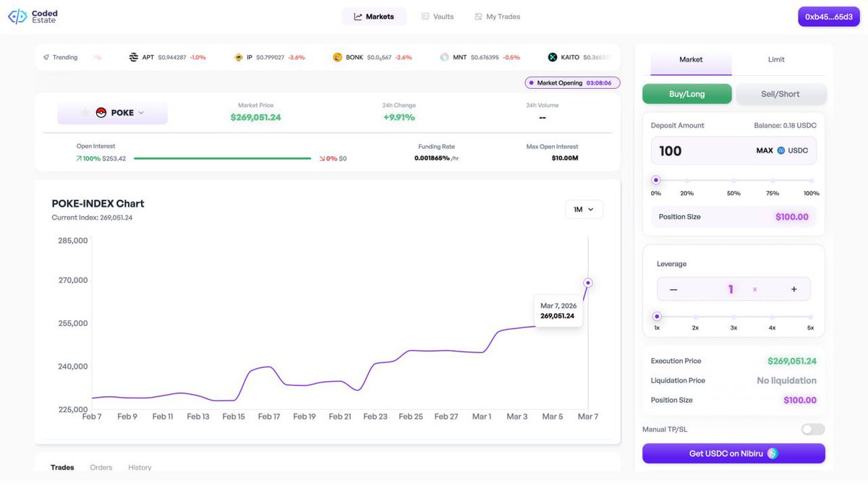Click the Market Price $269,051.24 value
The image size is (868, 496).
[256, 117]
